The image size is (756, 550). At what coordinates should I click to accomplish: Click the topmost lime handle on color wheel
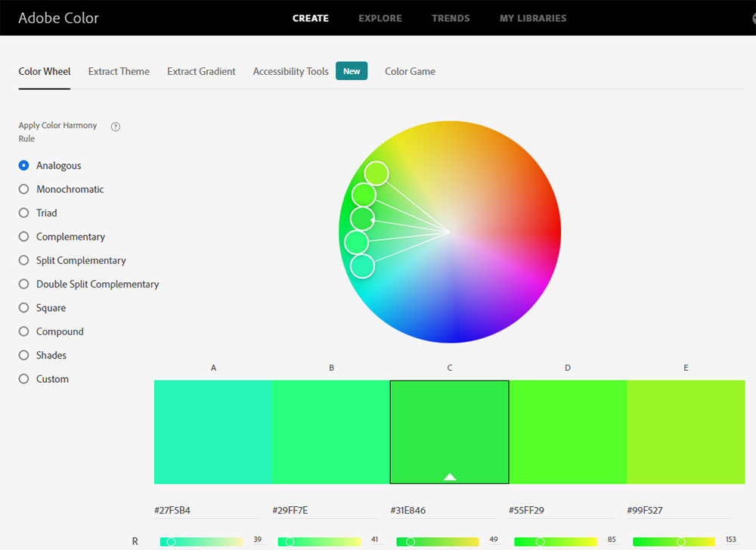point(376,173)
